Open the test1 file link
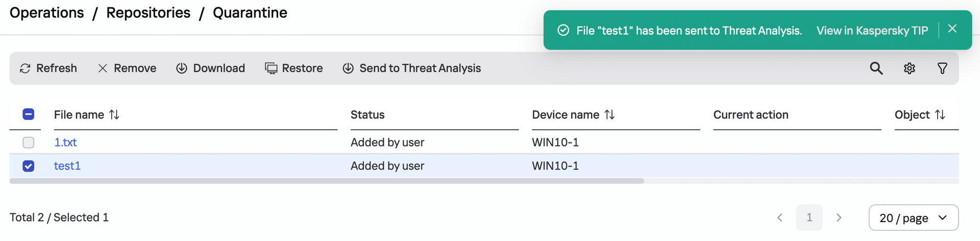 [67, 166]
